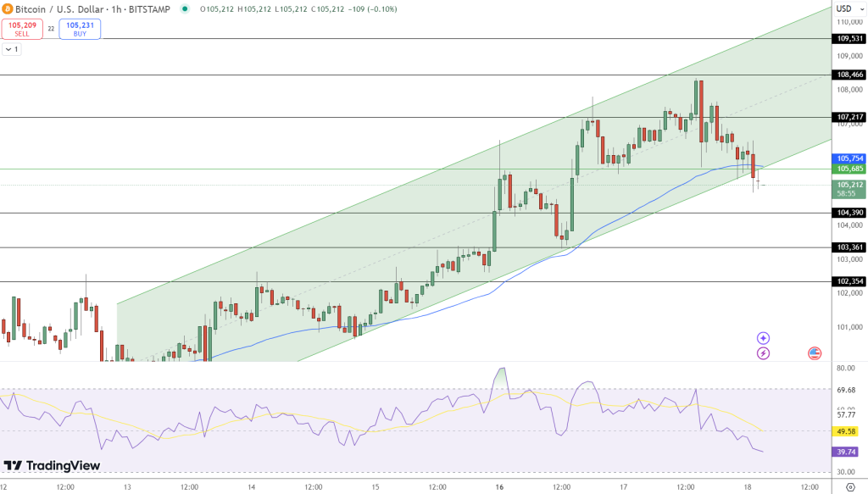Click the 101,000 price axis label
This screenshot has width=868, height=494.
click(x=849, y=327)
